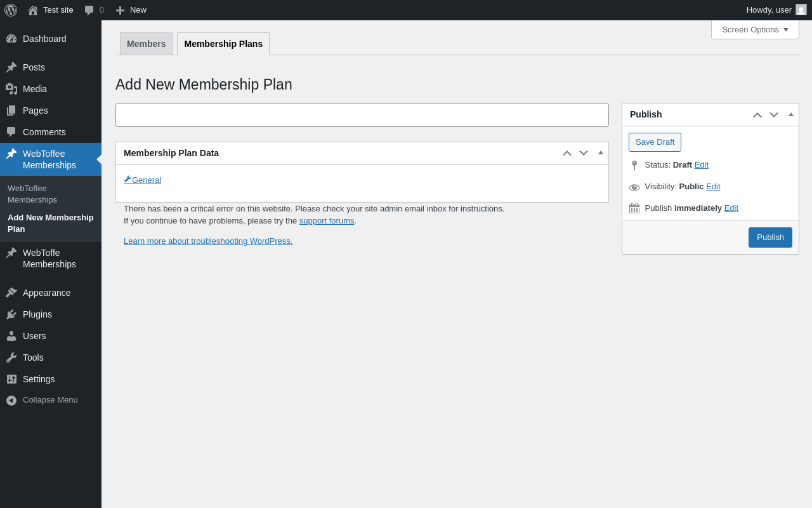Go to Plugins in sidebar
Screen dimensions: 812x508
tap(37, 314)
